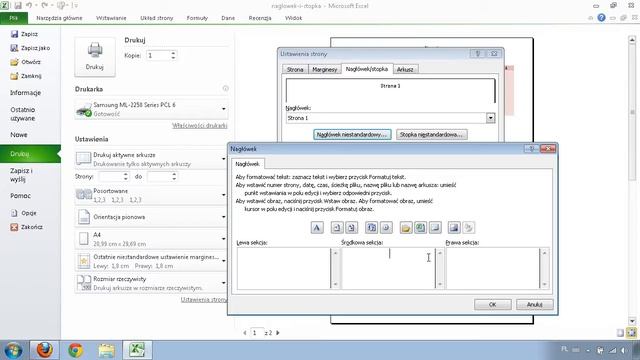Click the quick access Save icon
This screenshot has width=640, height=360.
click(x=18, y=6)
